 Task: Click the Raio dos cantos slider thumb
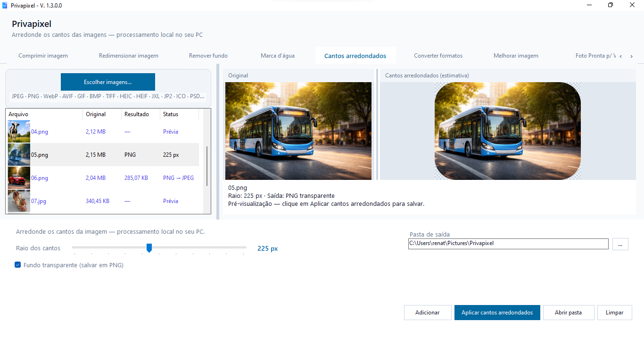coord(149,248)
